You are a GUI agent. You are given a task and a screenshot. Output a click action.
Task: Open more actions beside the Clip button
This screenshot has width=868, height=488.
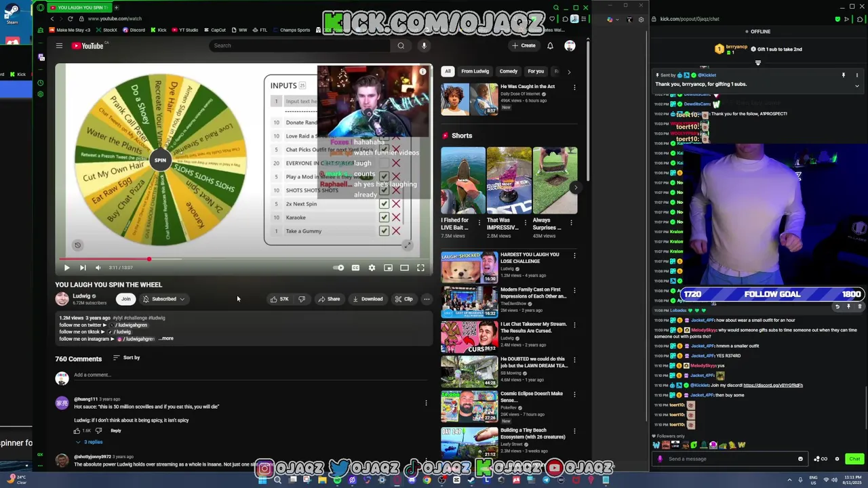427,299
